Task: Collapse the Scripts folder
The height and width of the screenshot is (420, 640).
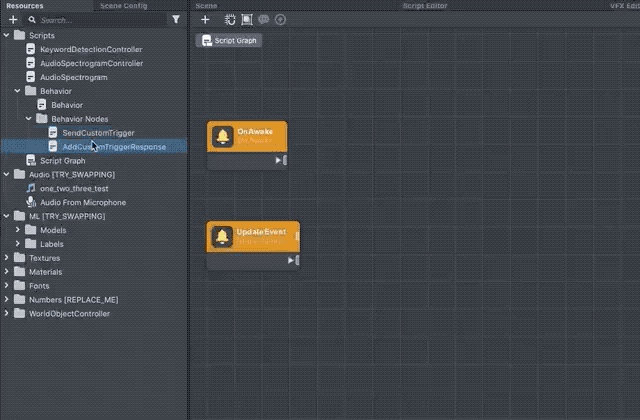Action: (x=7, y=35)
